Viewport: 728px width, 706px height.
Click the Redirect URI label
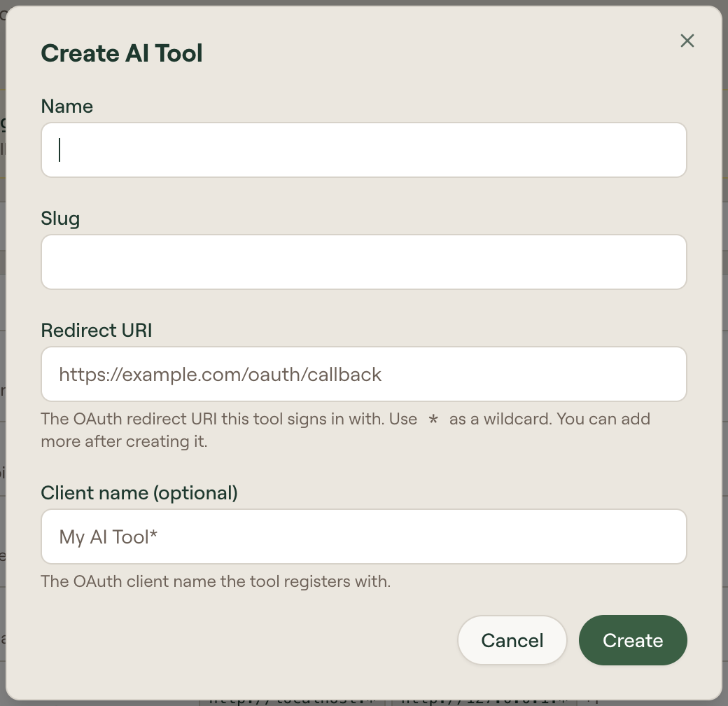coord(97,331)
